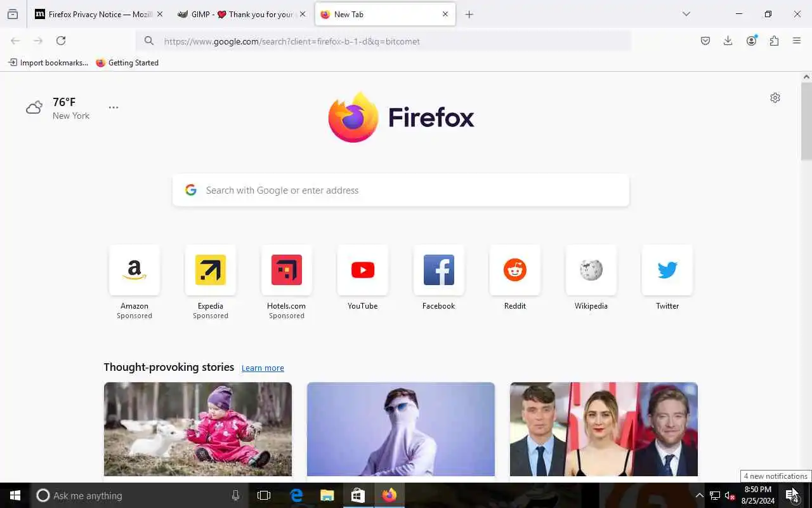Open the Getting Started bookmark
Screen dimensions: 812x508
click(x=127, y=63)
